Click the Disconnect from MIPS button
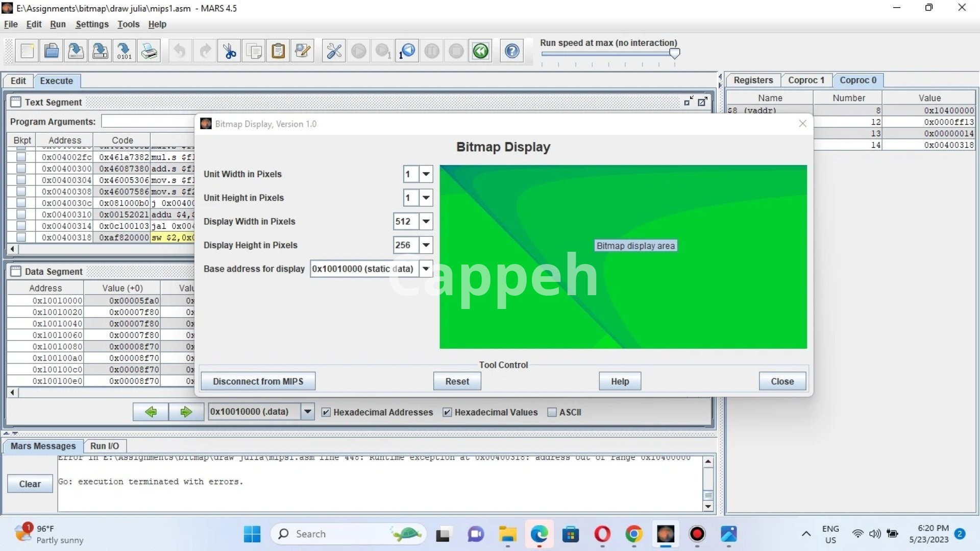 (x=258, y=381)
